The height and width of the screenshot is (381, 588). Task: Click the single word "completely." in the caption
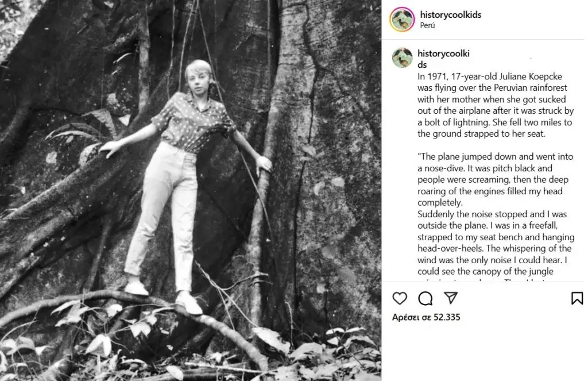click(440, 203)
